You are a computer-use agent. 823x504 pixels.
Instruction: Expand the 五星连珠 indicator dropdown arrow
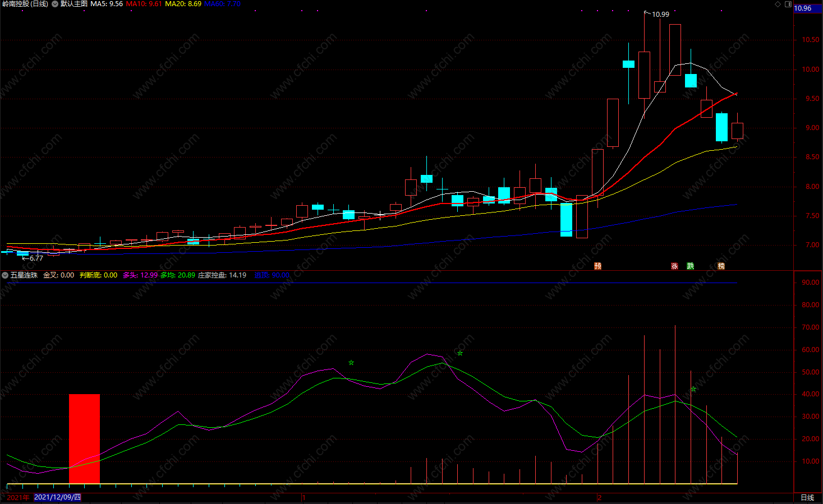(x=5, y=275)
